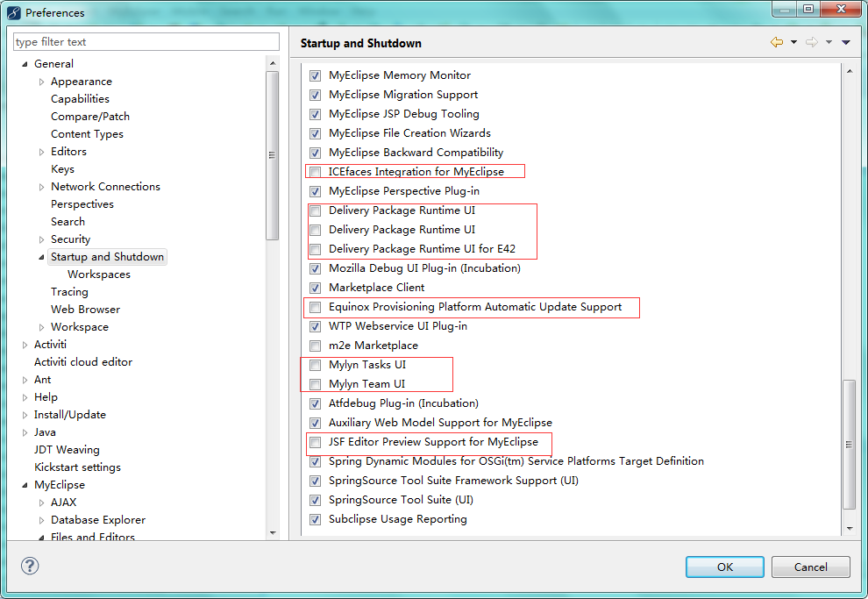Click the type filter text field
This screenshot has height=599, width=868.
coord(146,42)
